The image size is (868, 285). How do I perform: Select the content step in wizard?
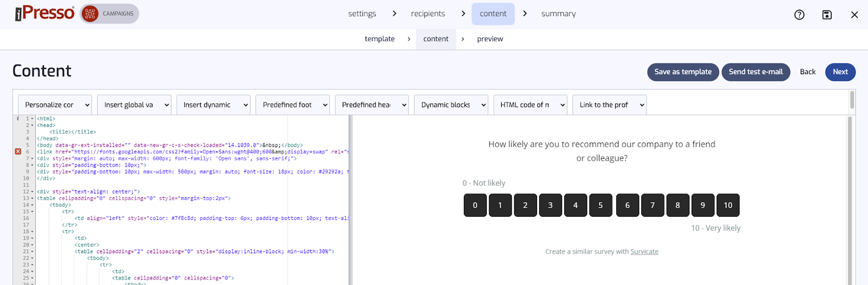click(x=493, y=14)
